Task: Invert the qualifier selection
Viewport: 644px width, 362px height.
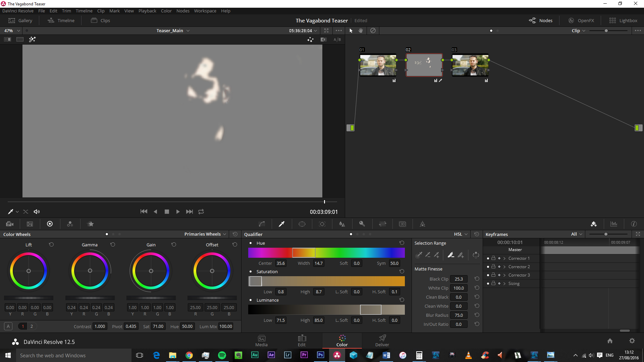Action: click(x=476, y=255)
